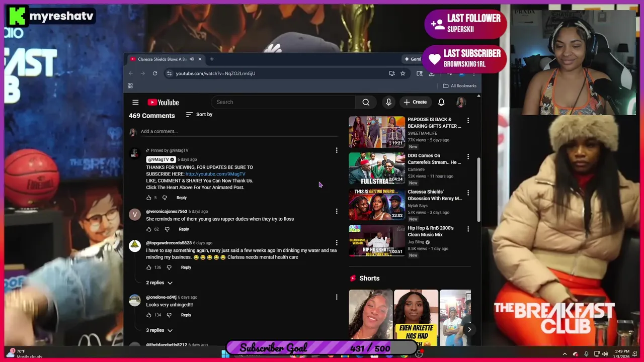The height and width of the screenshot is (362, 644).
Task: Open options for onelove-xd4tj comment
Action: (337, 297)
